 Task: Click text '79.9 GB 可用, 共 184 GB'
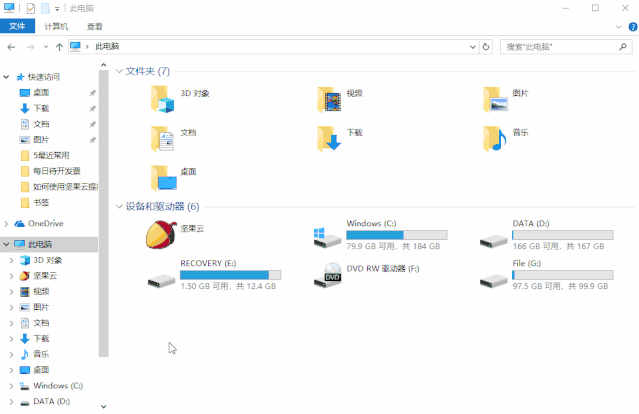point(393,246)
